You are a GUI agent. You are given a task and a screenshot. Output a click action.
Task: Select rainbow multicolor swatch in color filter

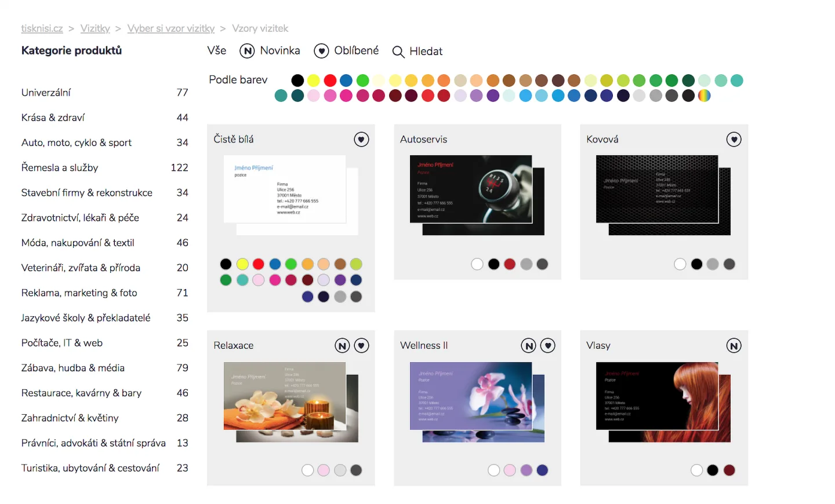click(704, 96)
